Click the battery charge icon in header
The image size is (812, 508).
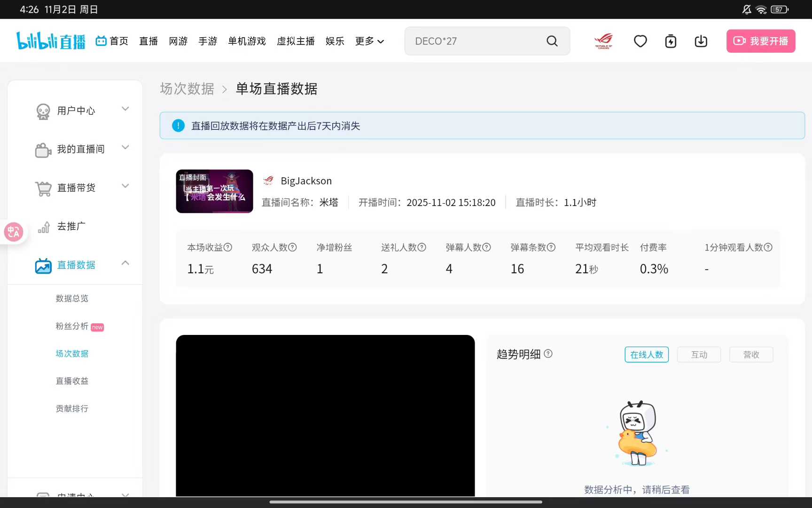tap(671, 41)
